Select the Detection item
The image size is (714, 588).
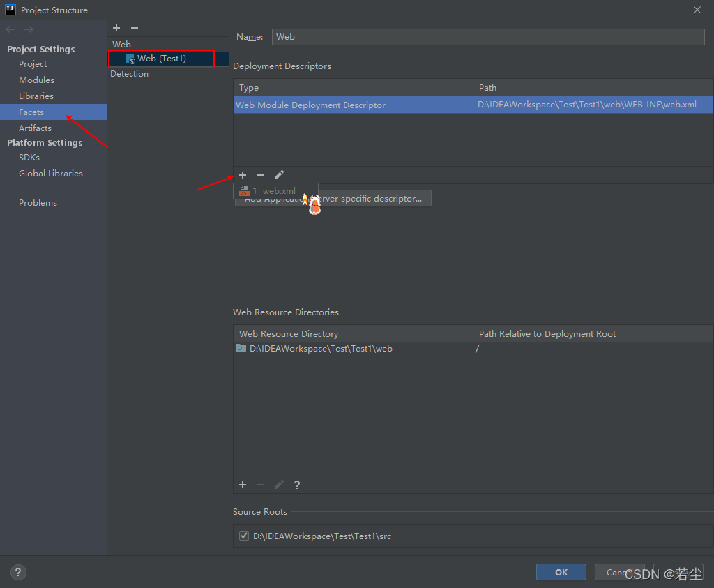pos(129,74)
